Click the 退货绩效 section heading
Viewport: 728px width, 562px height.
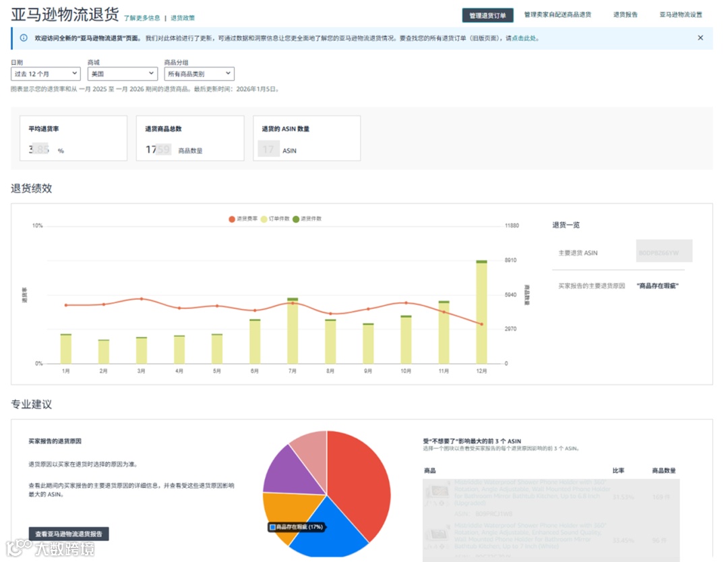pos(32,188)
